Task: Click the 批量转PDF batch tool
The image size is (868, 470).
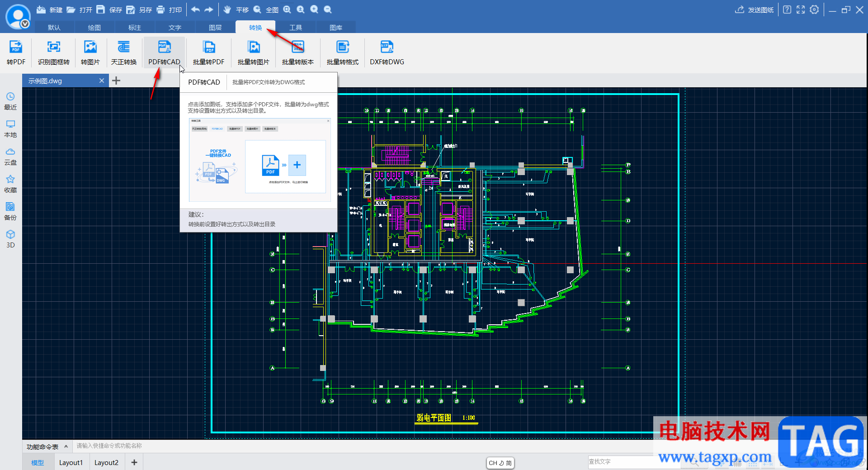Action: [208, 52]
